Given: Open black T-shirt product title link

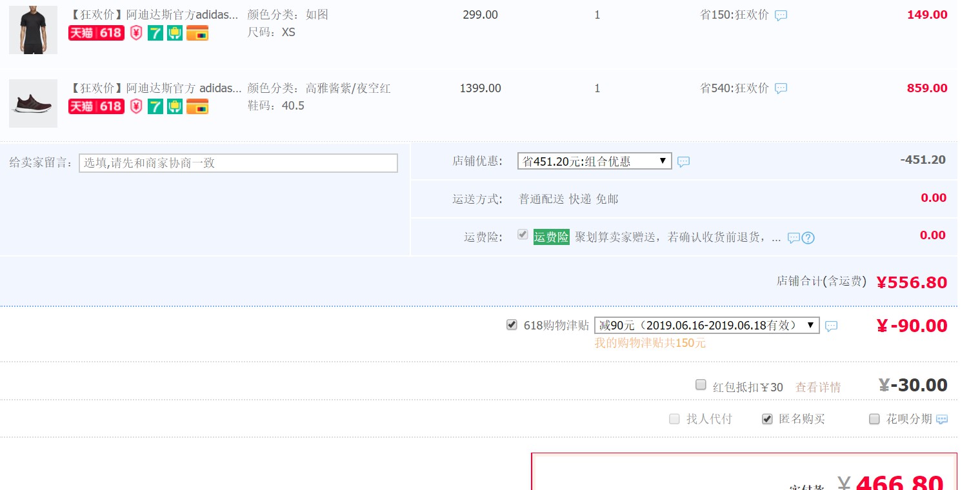Looking at the screenshot, I should coord(154,14).
